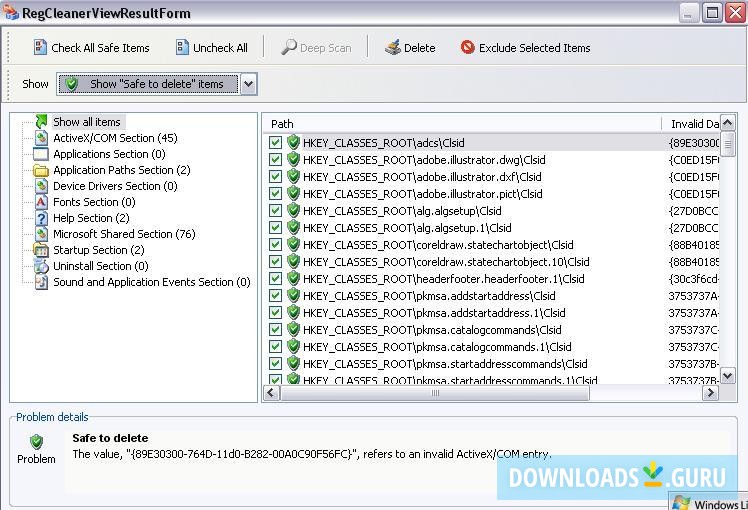748x510 pixels.
Task: Click the green shield on adcs\Clsid row
Action: click(293, 142)
